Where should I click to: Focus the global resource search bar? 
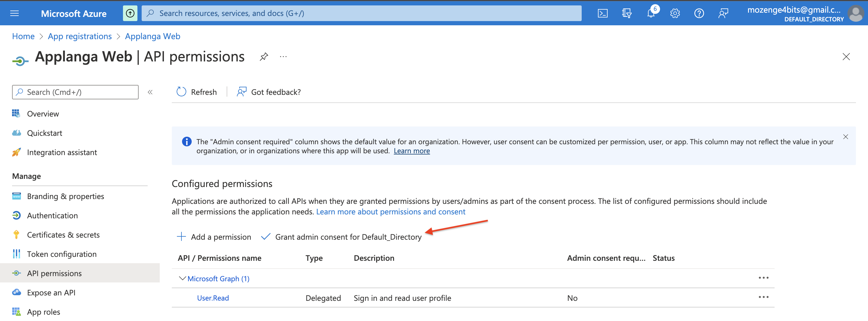(361, 13)
